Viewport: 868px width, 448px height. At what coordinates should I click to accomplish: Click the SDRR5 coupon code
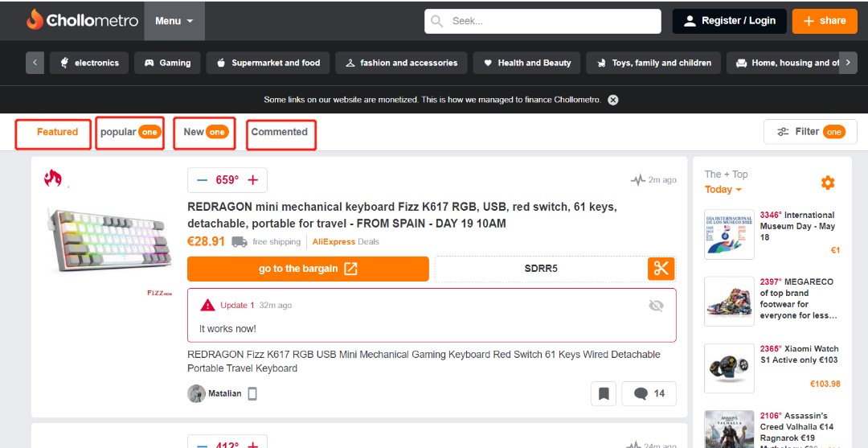tap(540, 269)
